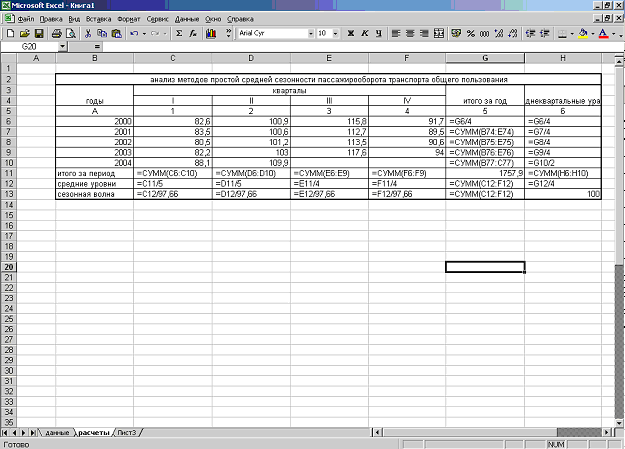Open the font size dropdown
This screenshot has height=449, width=625.
[336, 33]
